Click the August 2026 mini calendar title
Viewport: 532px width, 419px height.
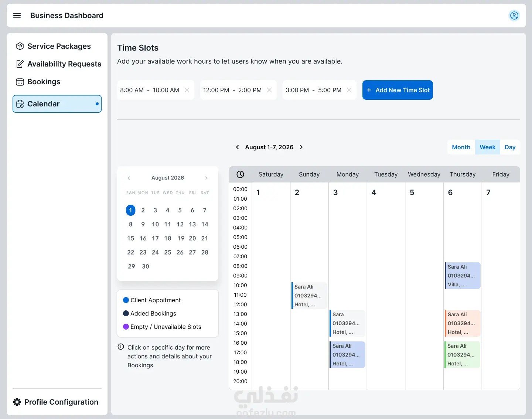coord(168,178)
